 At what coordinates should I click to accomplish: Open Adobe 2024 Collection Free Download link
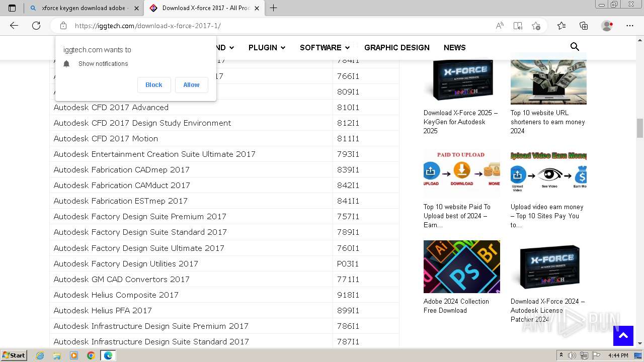456,306
